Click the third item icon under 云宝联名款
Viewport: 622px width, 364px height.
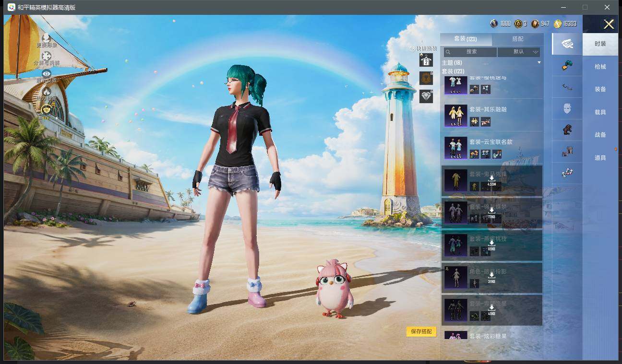coord(497,154)
